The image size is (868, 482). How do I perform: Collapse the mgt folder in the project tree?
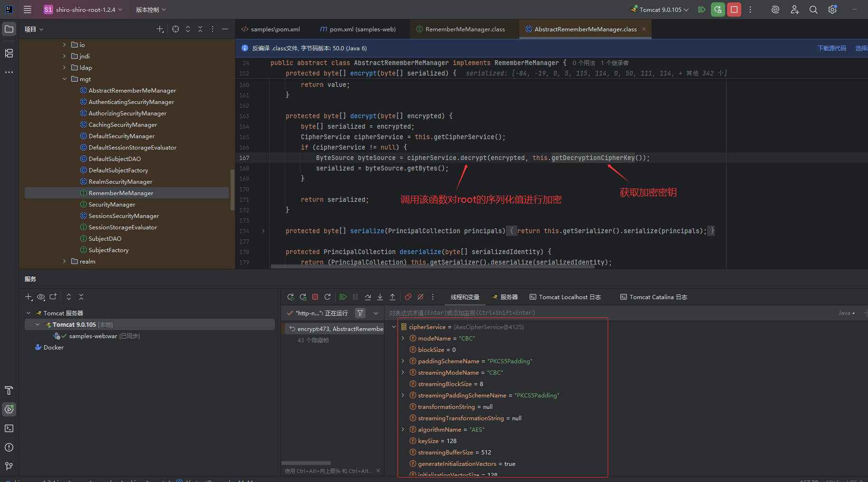(65, 79)
